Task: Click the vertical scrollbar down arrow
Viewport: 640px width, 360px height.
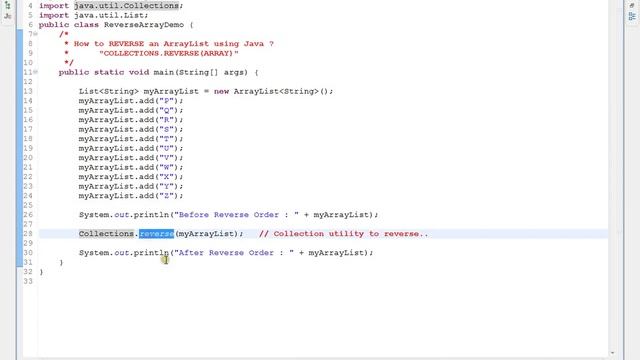Action: (612, 353)
